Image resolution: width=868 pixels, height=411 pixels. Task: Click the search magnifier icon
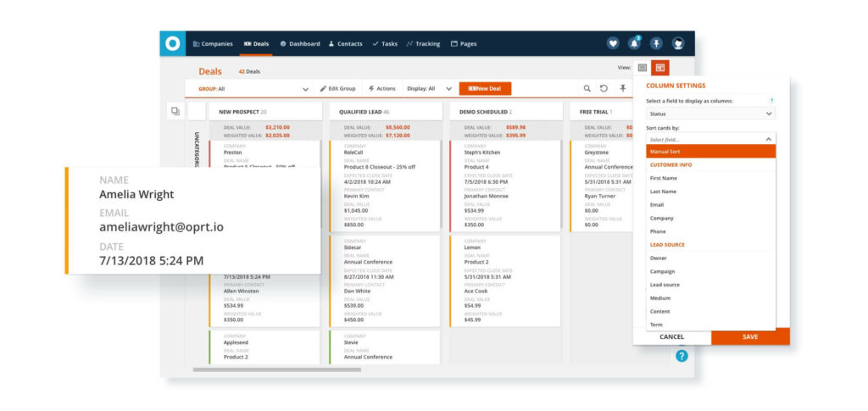(x=587, y=88)
